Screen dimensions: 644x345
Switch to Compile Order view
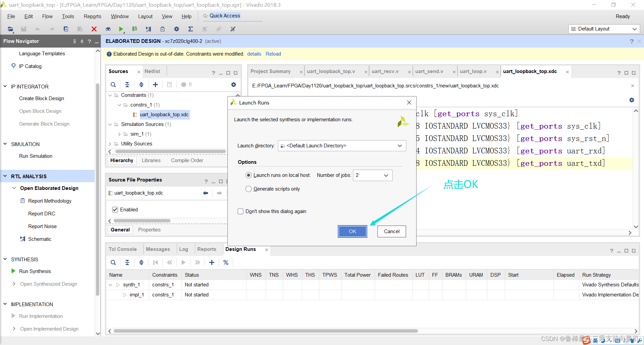pyautogui.click(x=187, y=160)
